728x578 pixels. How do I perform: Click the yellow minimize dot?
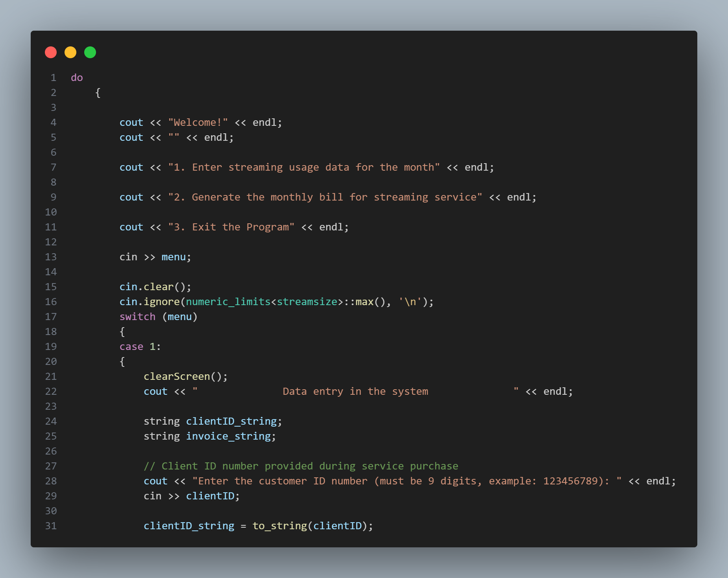(x=70, y=52)
